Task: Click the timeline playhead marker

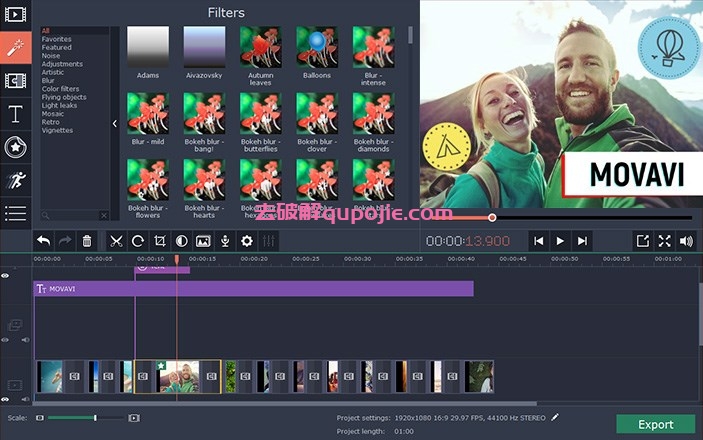Action: coord(177,259)
